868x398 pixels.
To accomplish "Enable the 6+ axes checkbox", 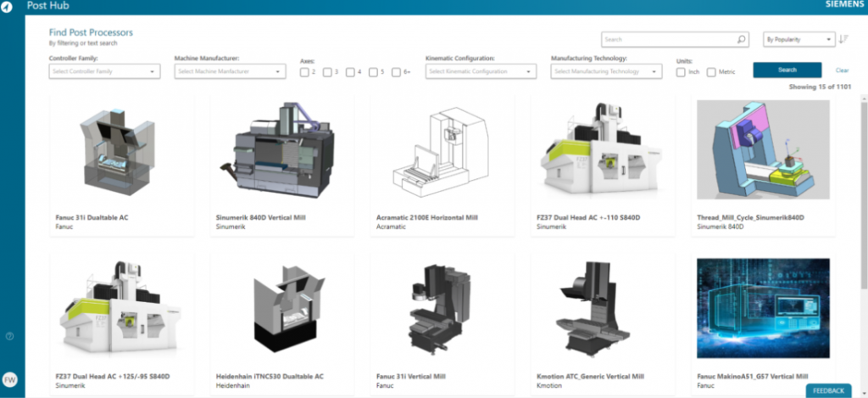I will pyautogui.click(x=396, y=72).
